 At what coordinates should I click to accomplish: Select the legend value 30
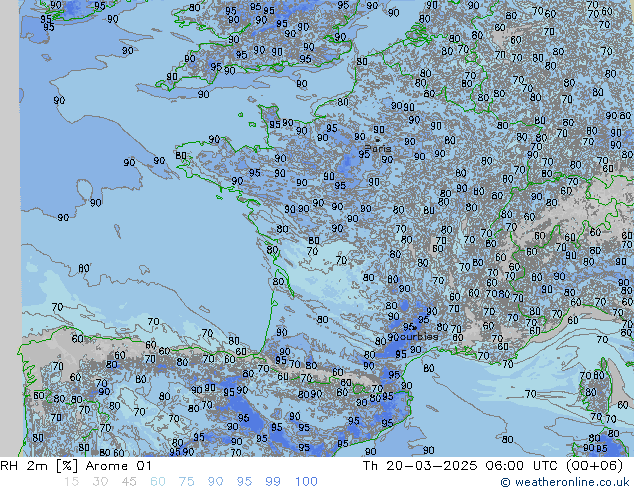tap(100, 482)
